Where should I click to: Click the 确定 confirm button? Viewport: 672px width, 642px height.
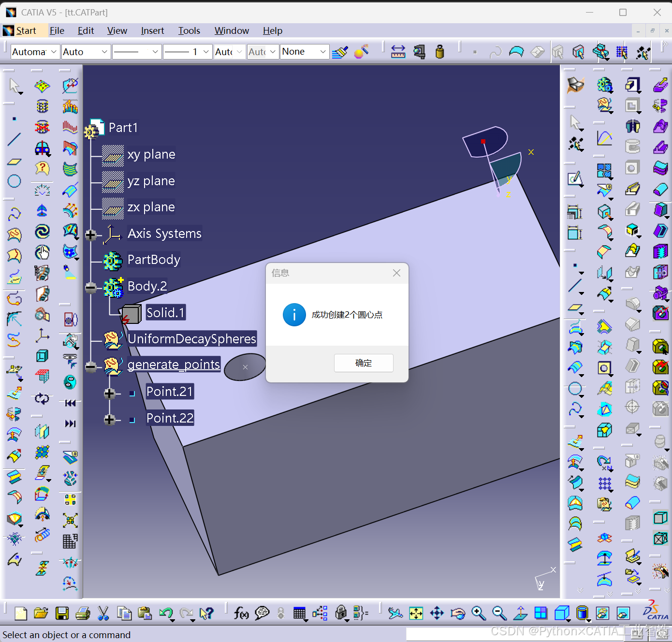pos(364,363)
